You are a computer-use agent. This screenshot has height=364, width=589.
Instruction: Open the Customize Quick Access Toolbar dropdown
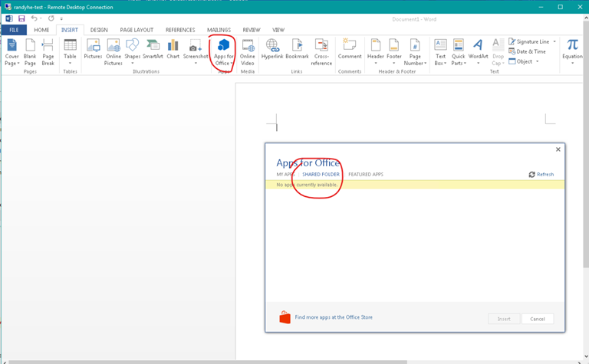pos(61,18)
